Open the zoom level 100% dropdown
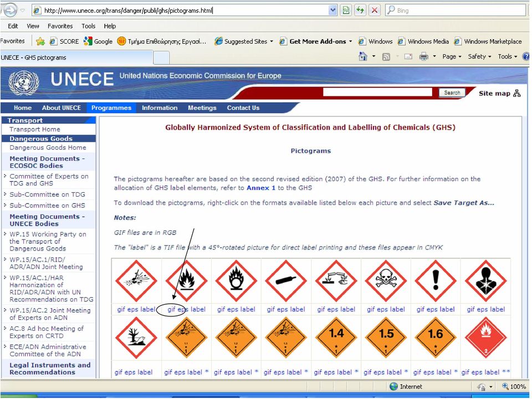Image resolution: width=532 pixels, height=399 pixels. pyautogui.click(x=514, y=386)
